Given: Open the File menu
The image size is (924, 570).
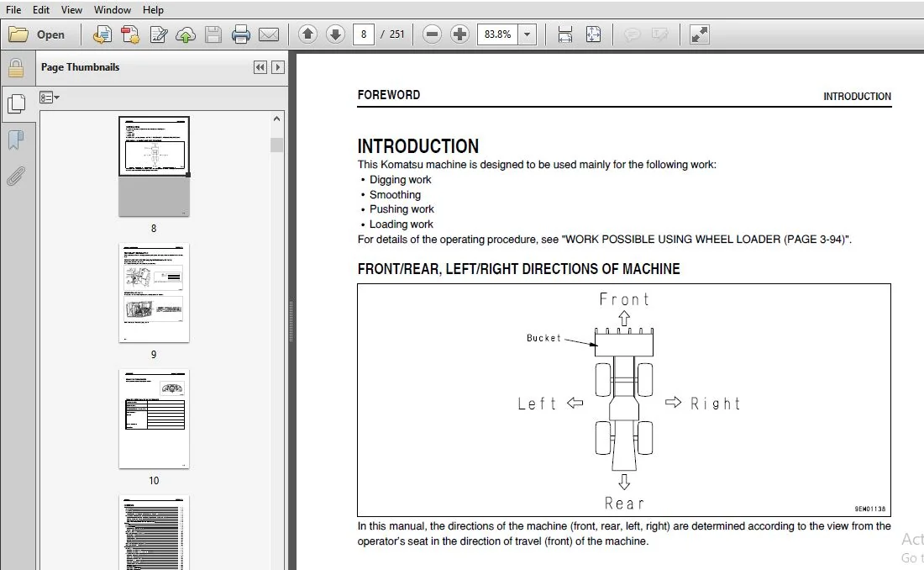Looking at the screenshot, I should tap(13, 10).
